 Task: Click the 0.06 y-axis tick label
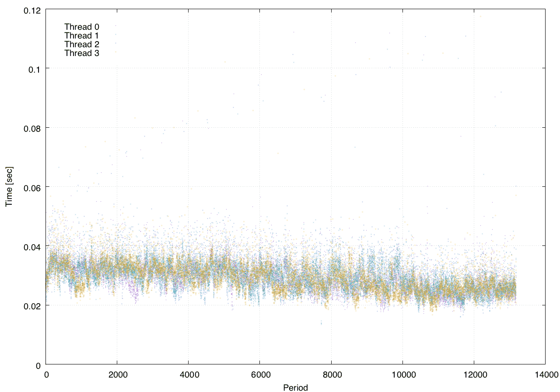point(31,187)
